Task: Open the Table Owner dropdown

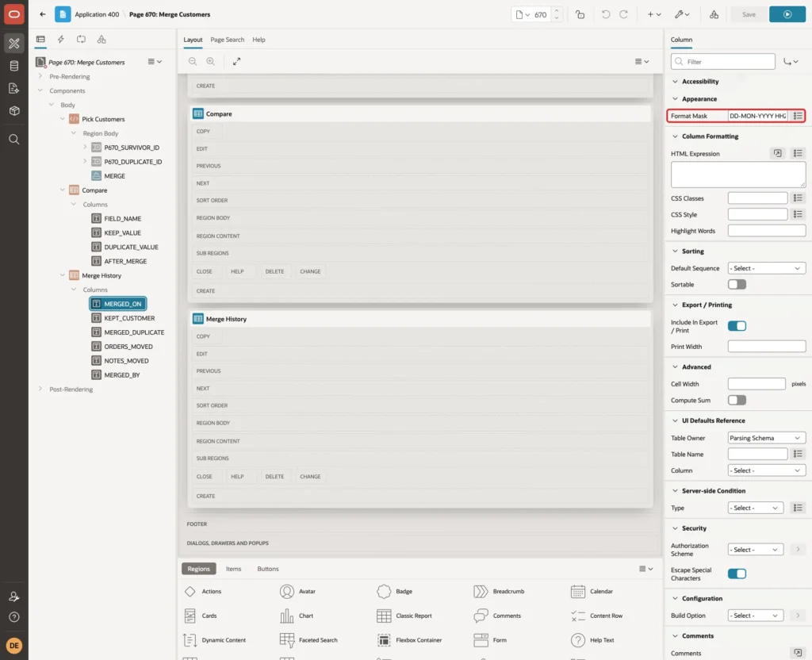Action: [x=767, y=438]
